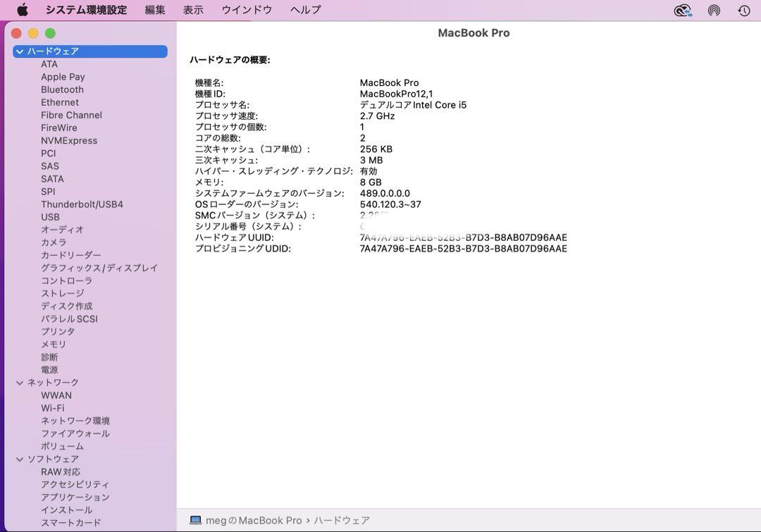Click the Creative Cloud menu bar icon
Screen dimensions: 761x532
point(683,10)
